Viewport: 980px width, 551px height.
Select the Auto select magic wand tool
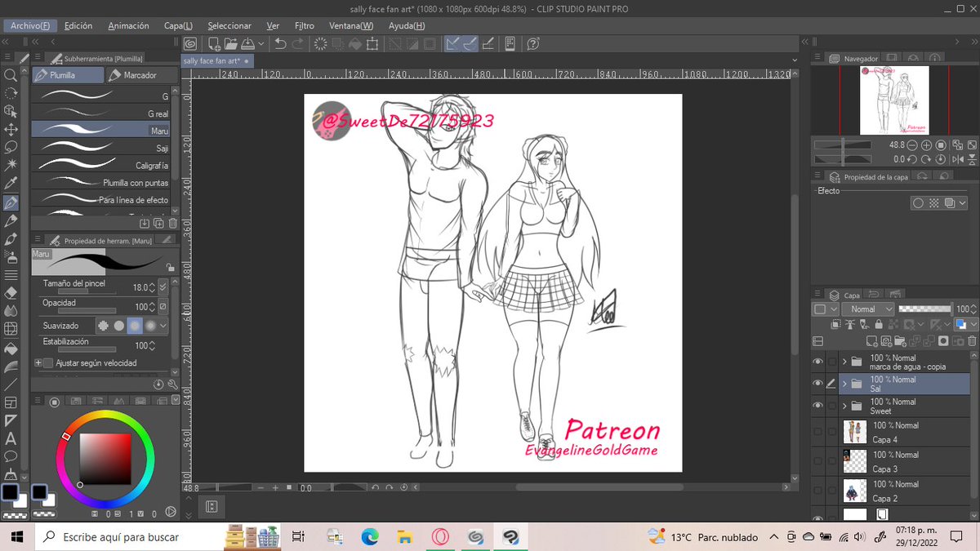[x=11, y=165]
